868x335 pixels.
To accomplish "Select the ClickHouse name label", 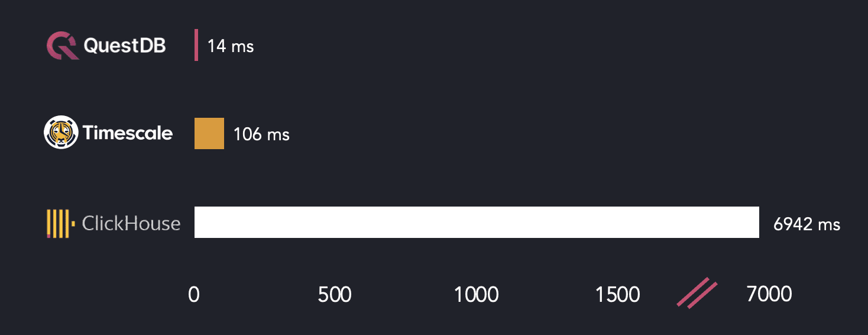I will [x=131, y=223].
